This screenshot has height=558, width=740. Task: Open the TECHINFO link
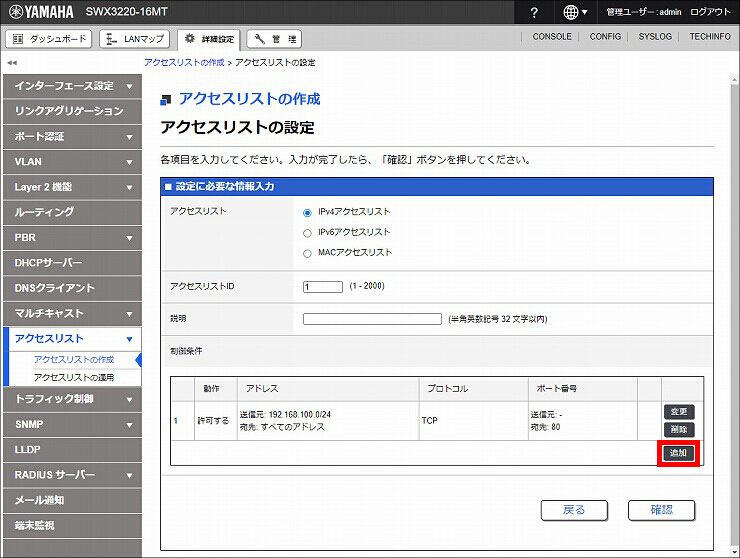[x=710, y=36]
